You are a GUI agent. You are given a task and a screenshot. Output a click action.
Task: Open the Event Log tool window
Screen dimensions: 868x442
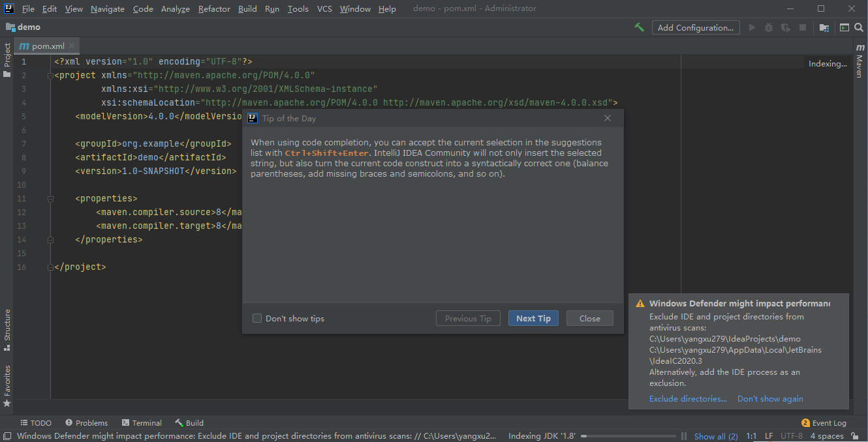pos(824,423)
